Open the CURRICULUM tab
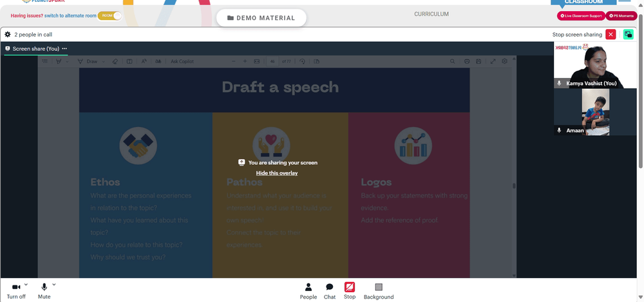Screen dimensions: 644x302 pyautogui.click(x=431, y=14)
